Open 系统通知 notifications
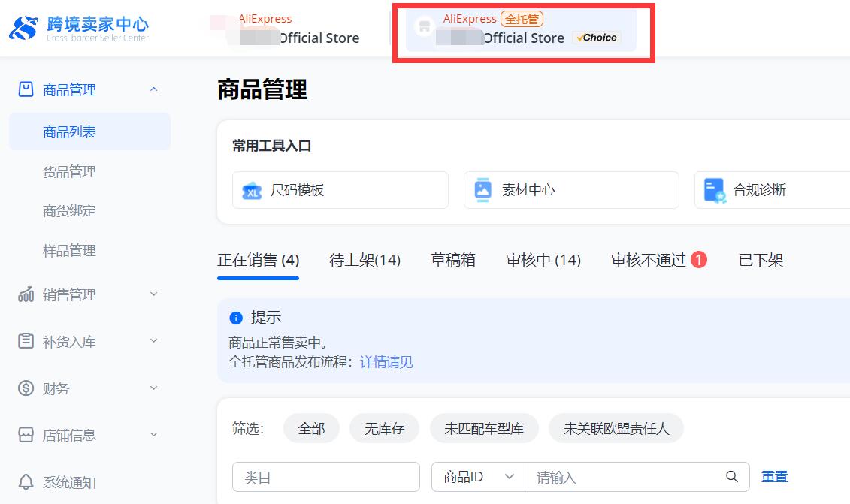850x504 pixels. pyautogui.click(x=70, y=483)
